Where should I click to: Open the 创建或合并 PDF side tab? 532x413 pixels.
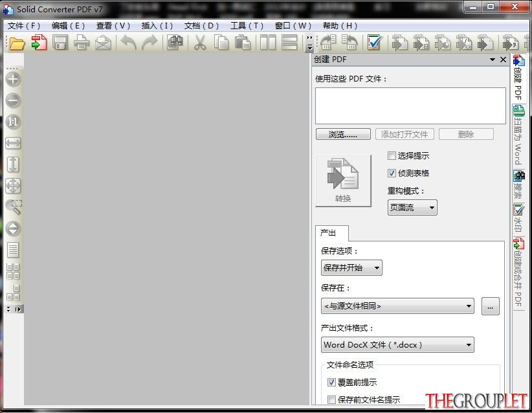point(518,272)
